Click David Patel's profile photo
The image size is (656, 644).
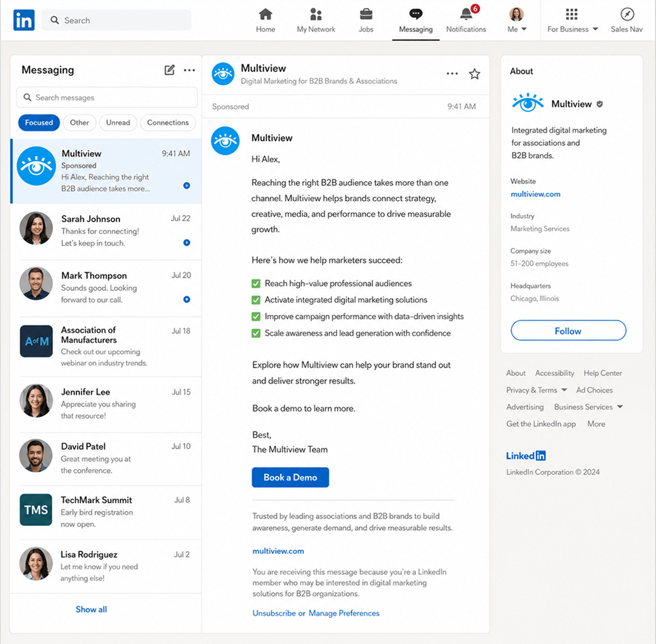pos(36,455)
